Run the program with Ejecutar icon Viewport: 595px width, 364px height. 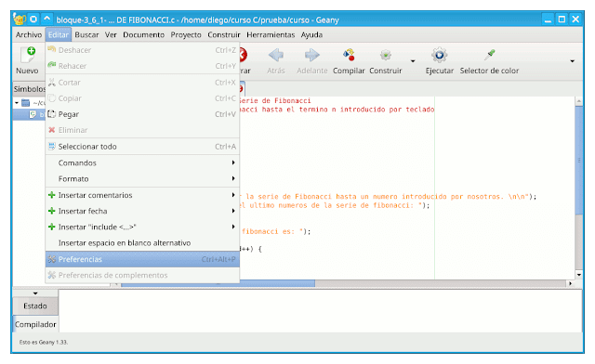(x=440, y=56)
